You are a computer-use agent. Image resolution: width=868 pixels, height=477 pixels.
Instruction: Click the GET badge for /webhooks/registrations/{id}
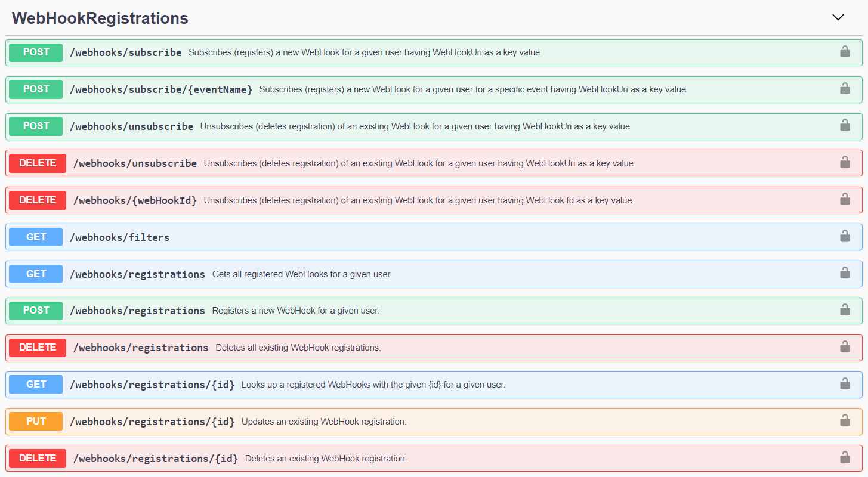click(36, 385)
